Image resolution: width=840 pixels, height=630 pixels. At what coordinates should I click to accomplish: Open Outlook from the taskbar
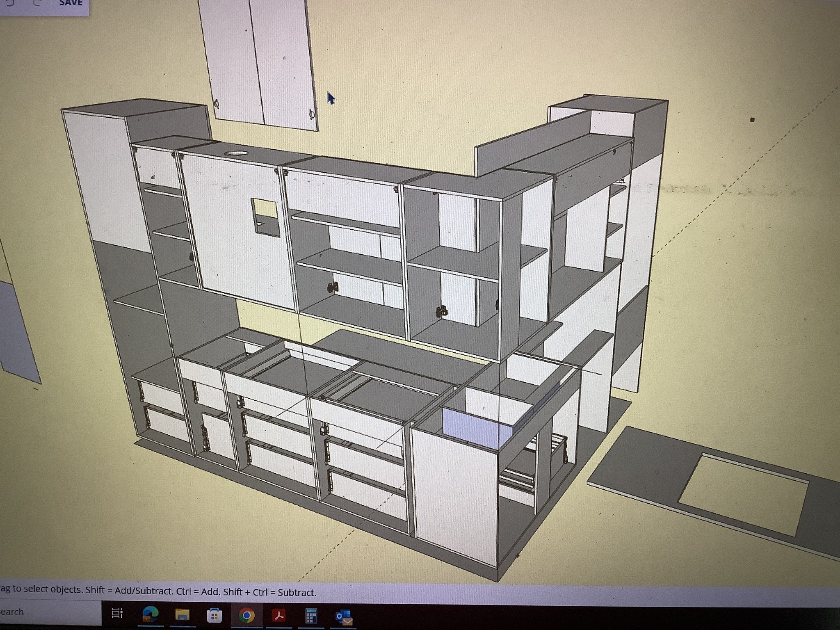click(x=343, y=616)
